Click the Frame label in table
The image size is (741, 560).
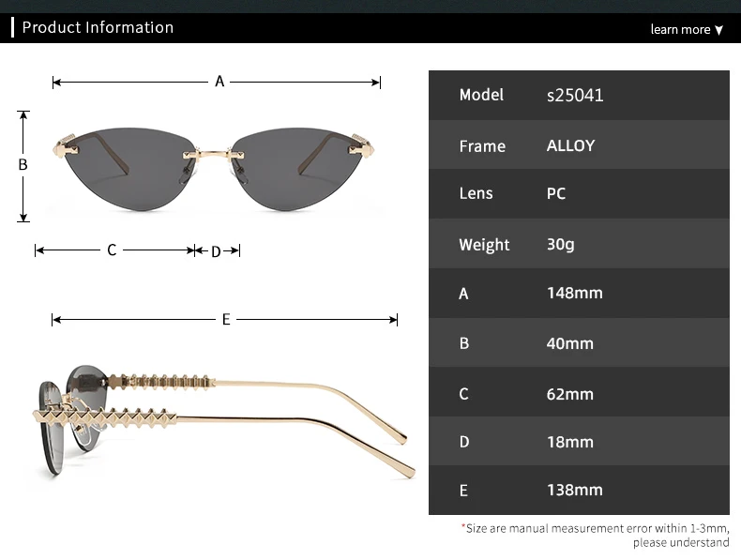click(482, 146)
